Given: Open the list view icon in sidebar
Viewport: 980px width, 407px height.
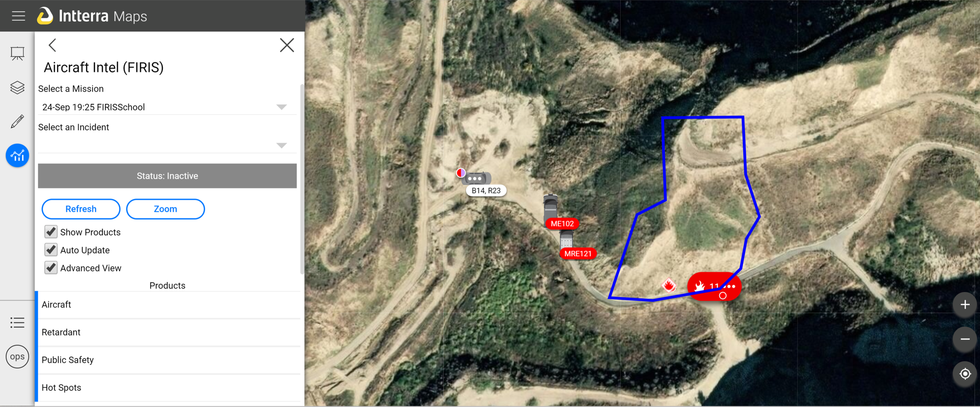Looking at the screenshot, I should tap(17, 322).
